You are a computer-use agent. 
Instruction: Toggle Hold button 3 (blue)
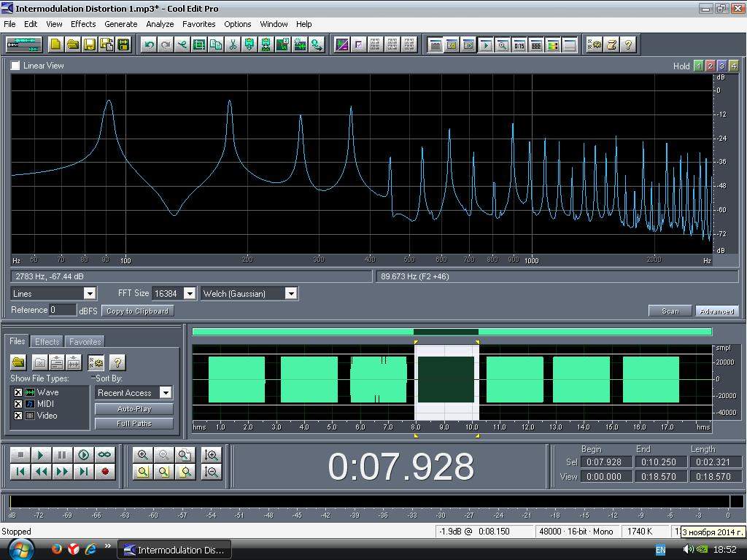coord(721,66)
